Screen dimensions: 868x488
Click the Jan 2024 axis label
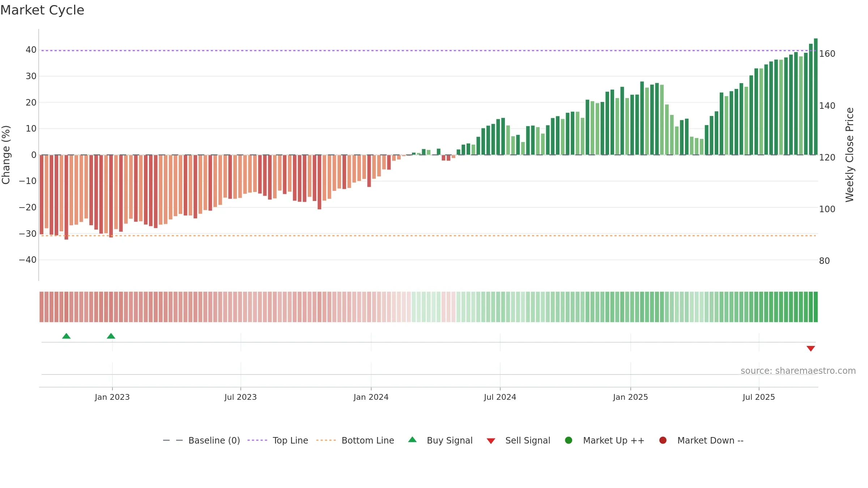[x=371, y=397]
